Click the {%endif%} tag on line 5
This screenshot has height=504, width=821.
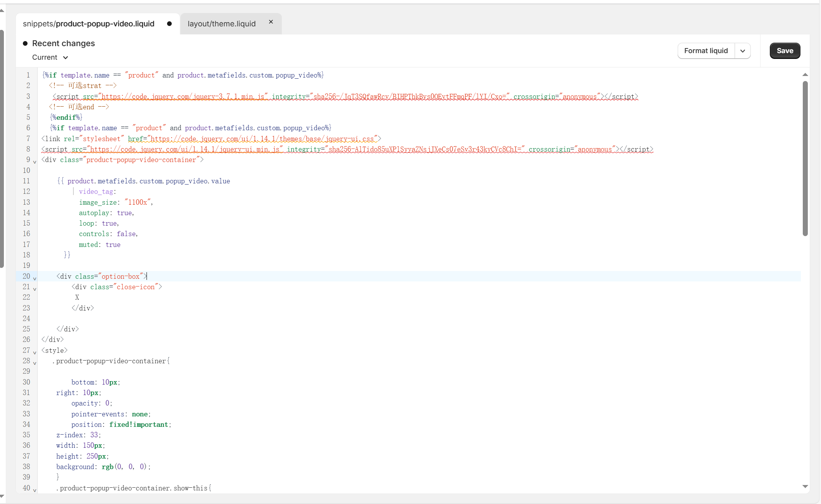[66, 117]
